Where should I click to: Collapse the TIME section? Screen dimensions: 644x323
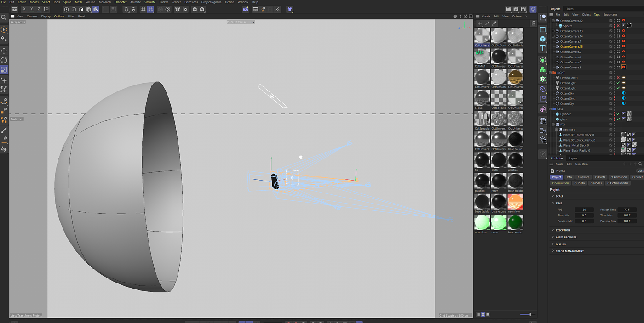(x=553, y=203)
